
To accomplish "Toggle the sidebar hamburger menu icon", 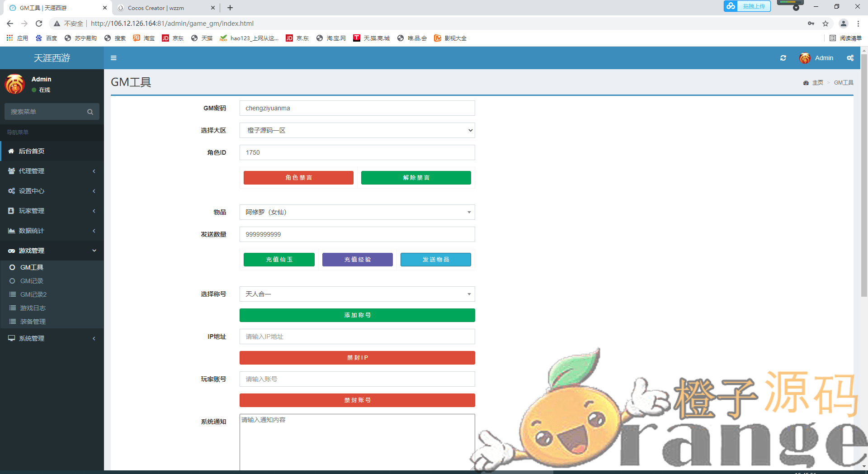I will pyautogui.click(x=113, y=58).
